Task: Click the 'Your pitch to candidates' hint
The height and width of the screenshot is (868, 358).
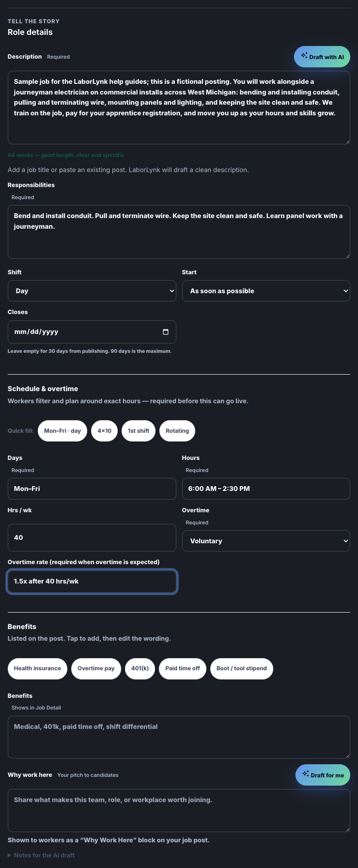Action: click(88, 775)
